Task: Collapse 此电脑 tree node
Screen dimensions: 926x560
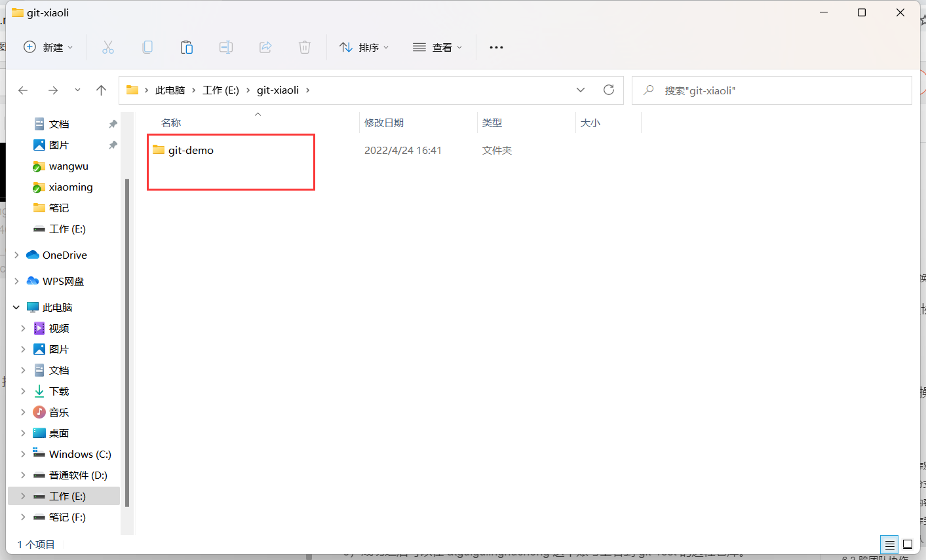Action: pyautogui.click(x=16, y=307)
